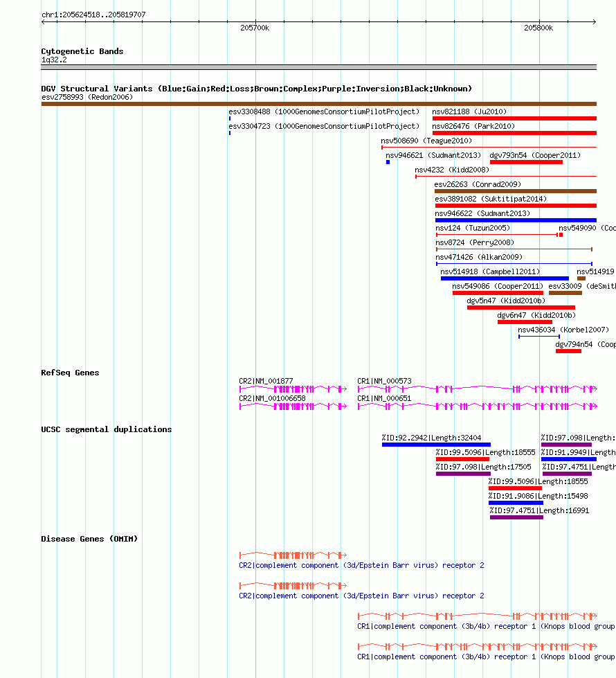The image size is (616, 678).
Task: Click the 205700k ruler label
Action: click(x=255, y=28)
